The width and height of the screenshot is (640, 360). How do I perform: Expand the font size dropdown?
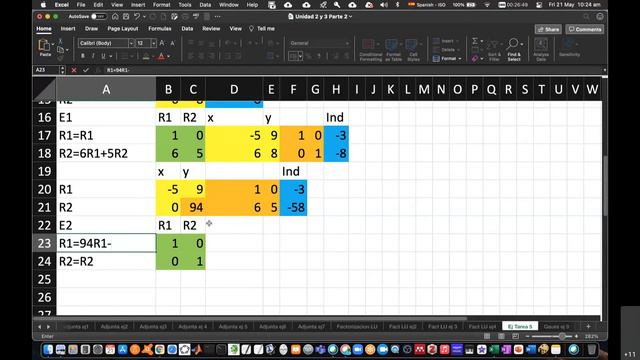(x=153, y=43)
